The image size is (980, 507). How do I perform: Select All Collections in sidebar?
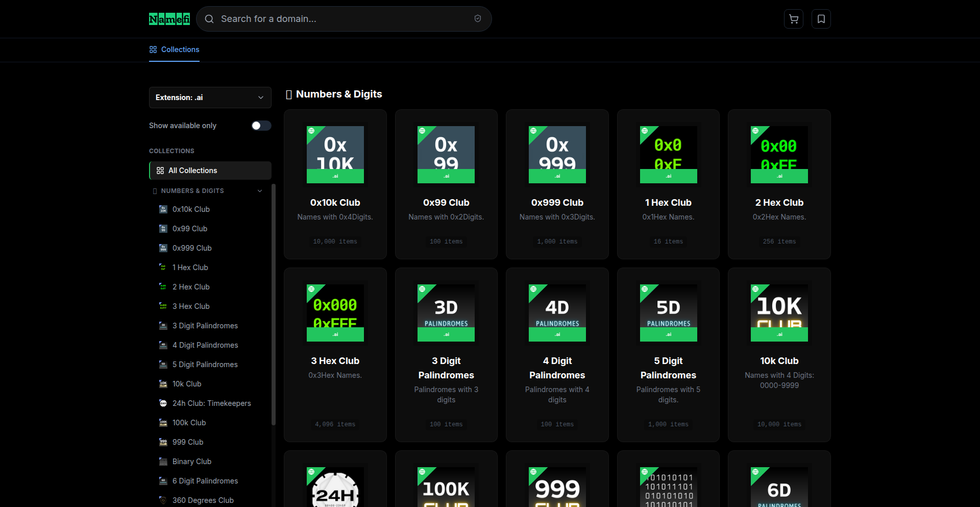210,171
